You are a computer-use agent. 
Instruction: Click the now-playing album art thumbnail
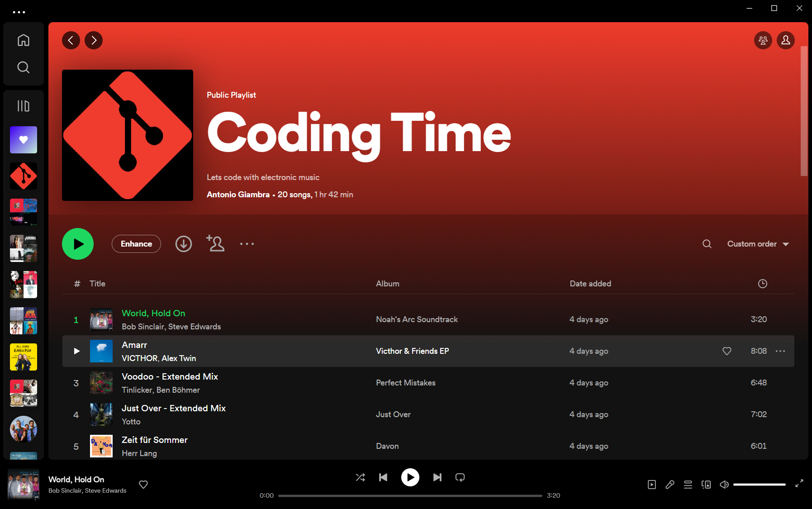pos(24,484)
